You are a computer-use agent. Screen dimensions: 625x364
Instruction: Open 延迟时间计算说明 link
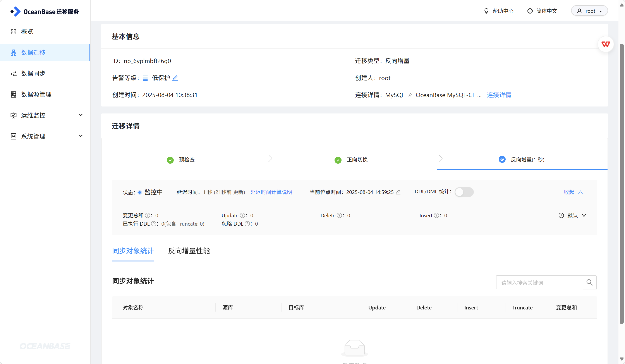[x=271, y=192]
